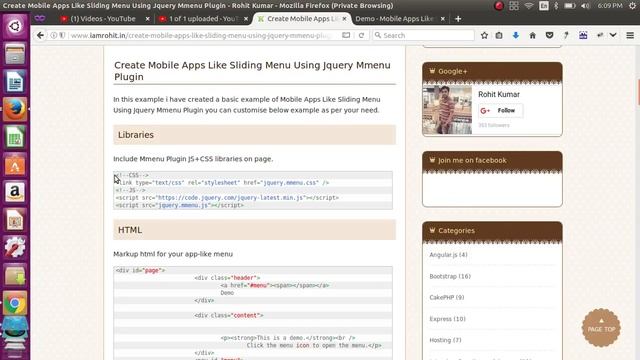Open the Wi-Fi network indicator
The image size is (640, 360).
pyautogui.click(x=529, y=6)
